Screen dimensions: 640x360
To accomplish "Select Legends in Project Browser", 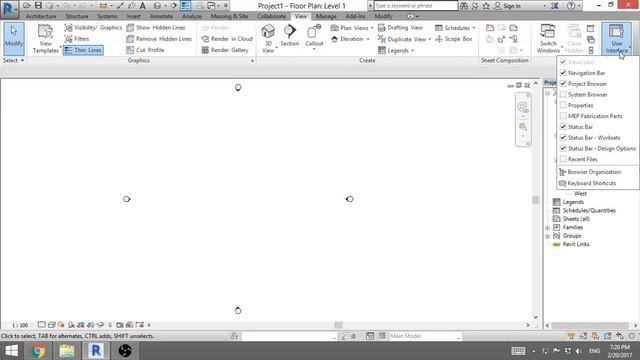I will coord(573,202).
